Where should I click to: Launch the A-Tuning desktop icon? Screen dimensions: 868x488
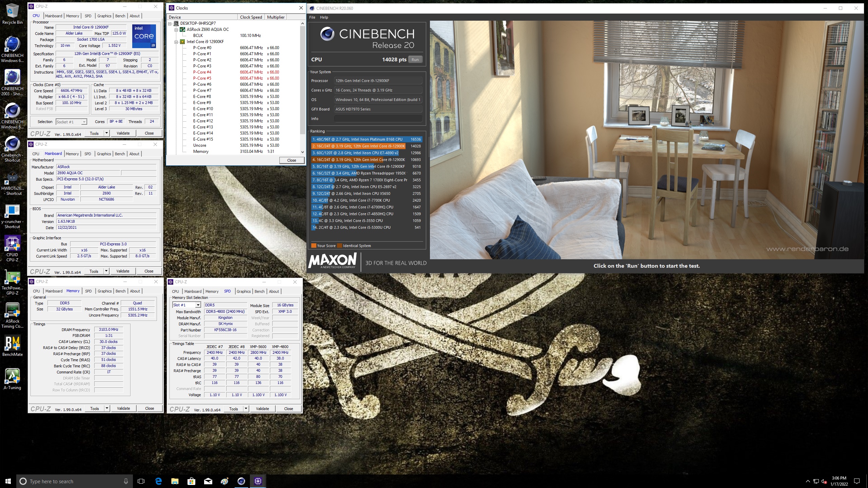click(x=12, y=379)
